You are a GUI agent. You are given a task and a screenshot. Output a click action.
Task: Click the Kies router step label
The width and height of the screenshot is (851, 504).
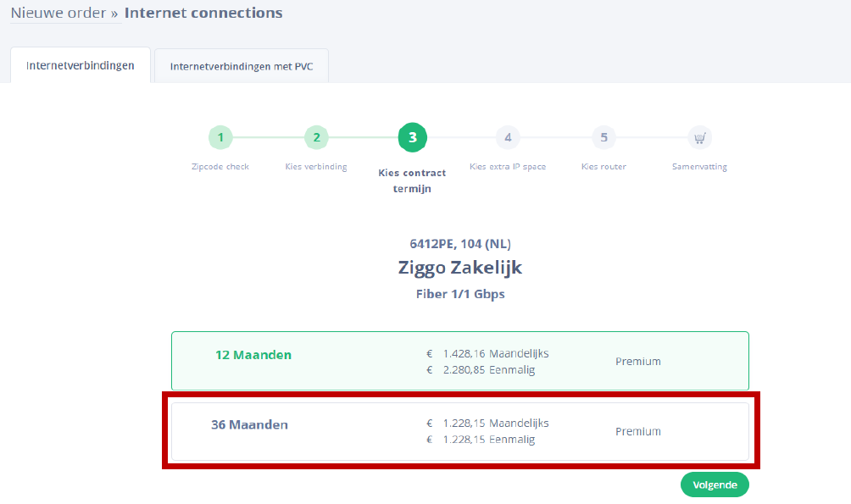click(x=603, y=167)
